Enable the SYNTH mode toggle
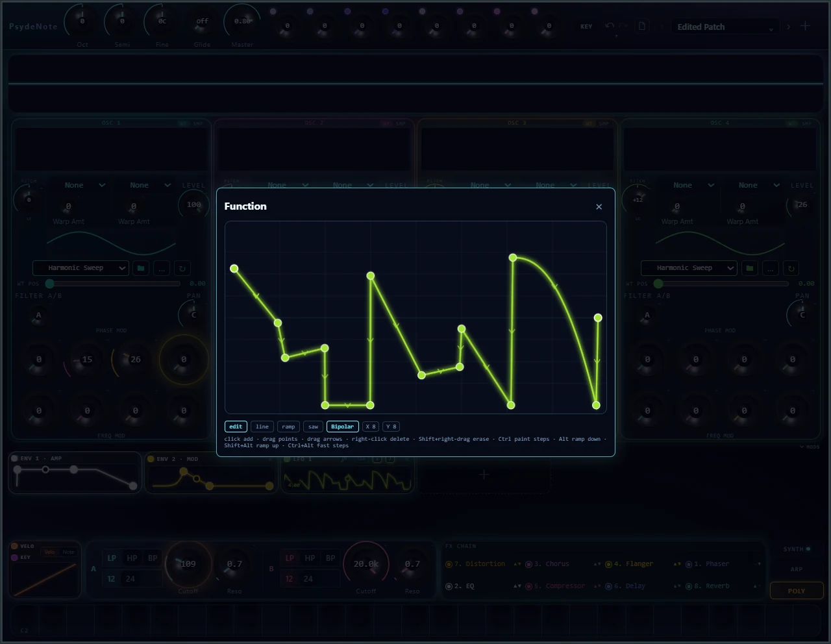Image resolution: width=831 pixels, height=644 pixels. [797, 549]
